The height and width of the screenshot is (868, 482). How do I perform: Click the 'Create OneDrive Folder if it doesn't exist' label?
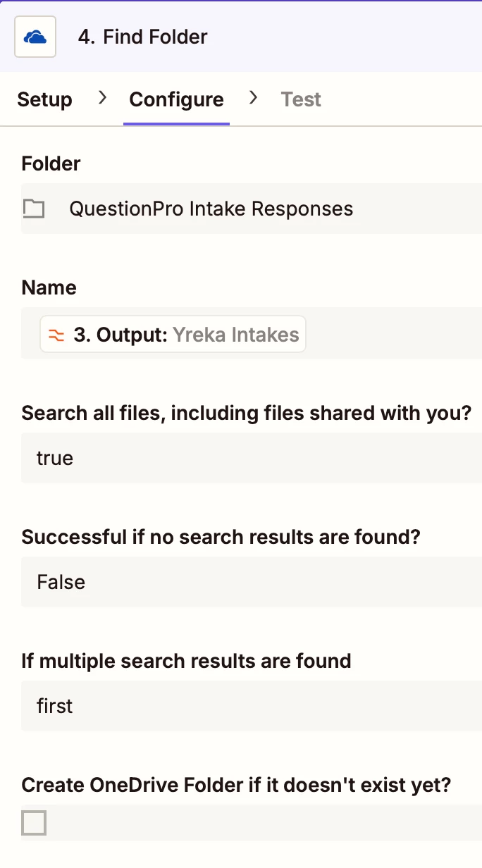coord(236,785)
